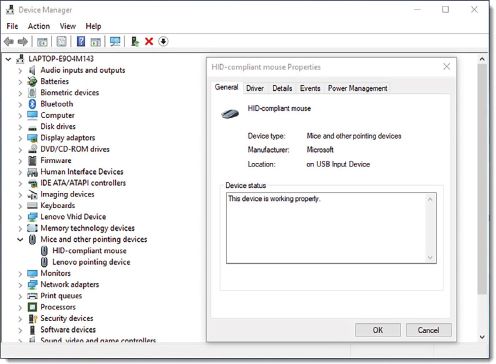Select the Monitors category icon
The height and width of the screenshot is (364, 496).
coord(32,273)
